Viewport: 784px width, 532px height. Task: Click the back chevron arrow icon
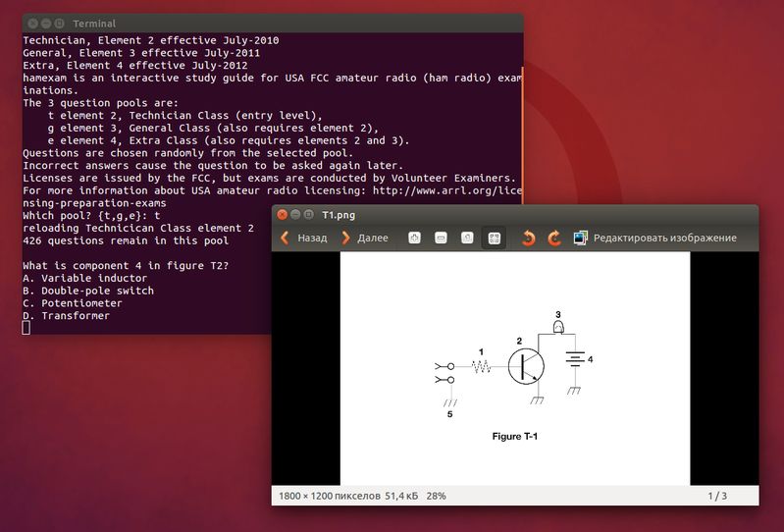coord(285,238)
